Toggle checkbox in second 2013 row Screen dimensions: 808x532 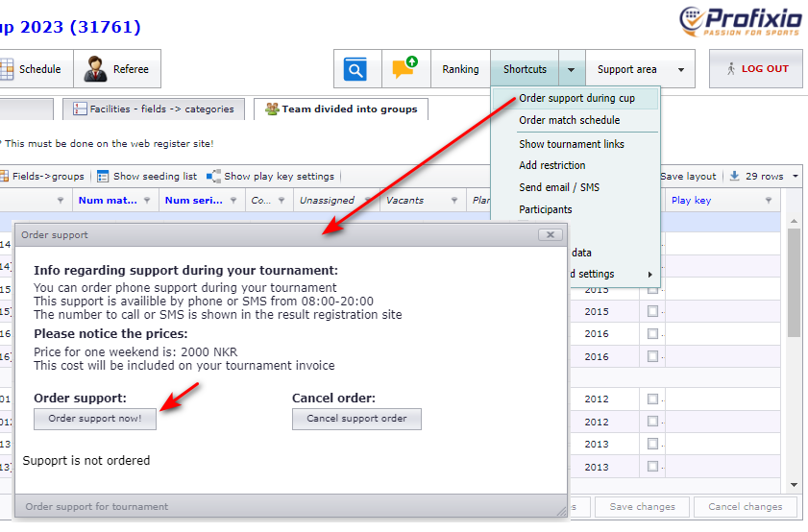pos(652,466)
